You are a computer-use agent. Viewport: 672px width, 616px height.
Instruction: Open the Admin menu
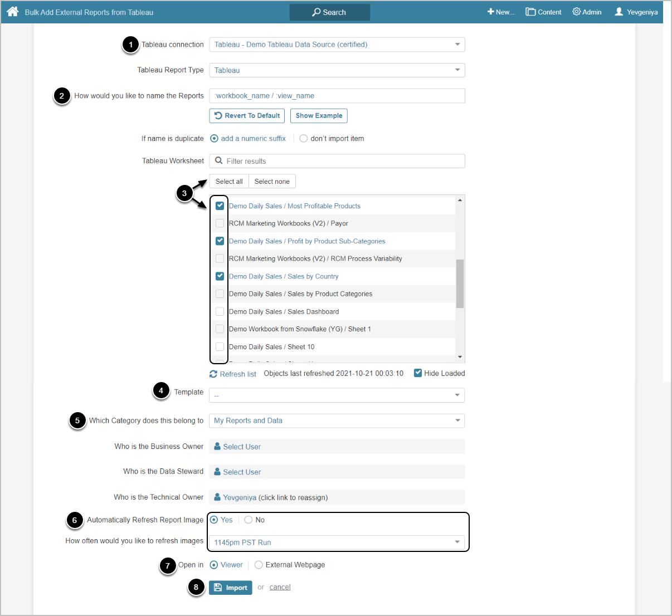(587, 12)
